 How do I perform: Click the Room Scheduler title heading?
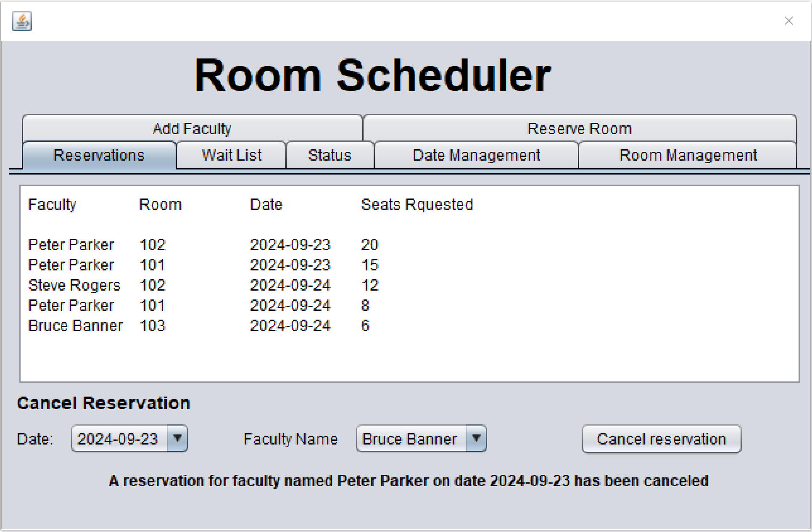[x=372, y=76]
